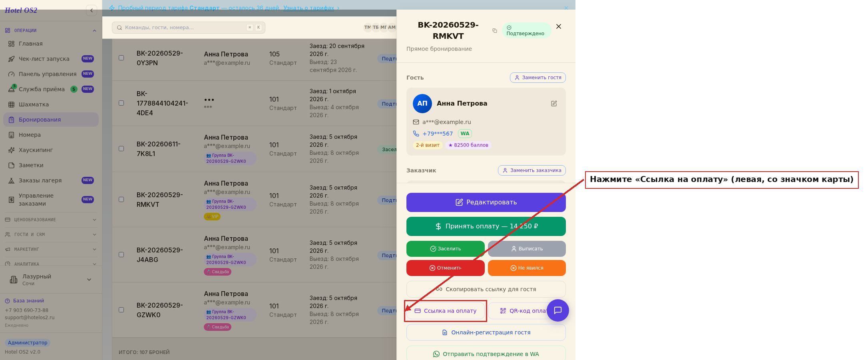Open the chat bubble floating button
The height and width of the screenshot is (360, 868).
point(558,310)
